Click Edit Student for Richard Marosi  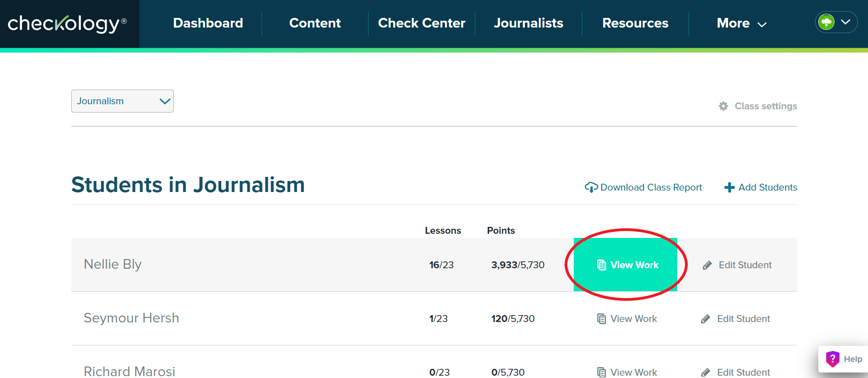(x=742, y=372)
